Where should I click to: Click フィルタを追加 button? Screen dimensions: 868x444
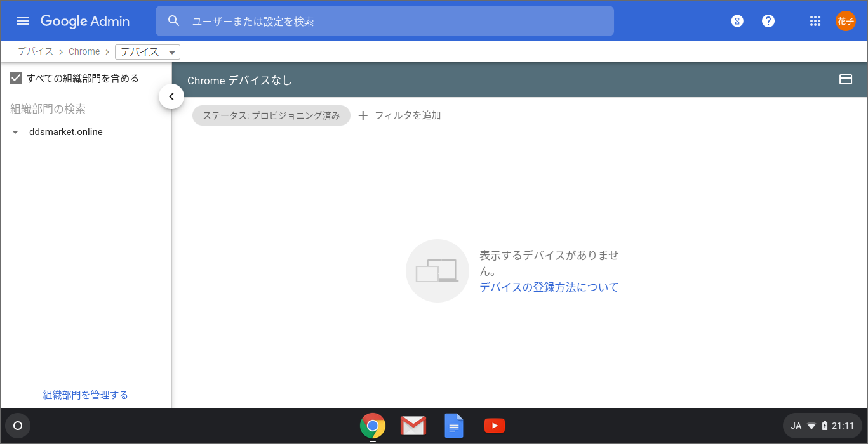(399, 115)
